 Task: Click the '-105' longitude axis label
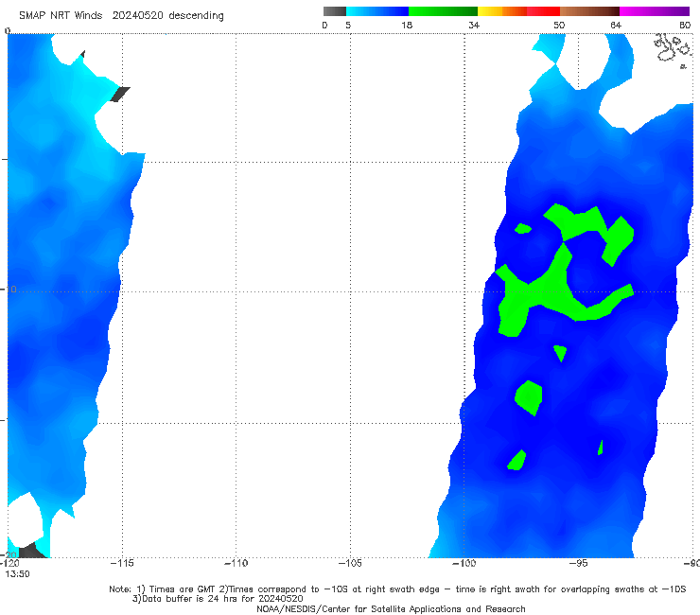pos(350,563)
